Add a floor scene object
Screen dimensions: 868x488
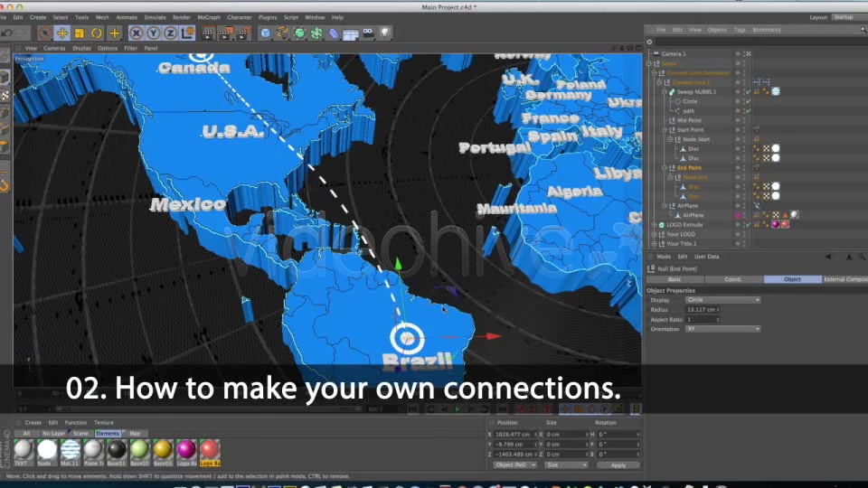click(351, 33)
